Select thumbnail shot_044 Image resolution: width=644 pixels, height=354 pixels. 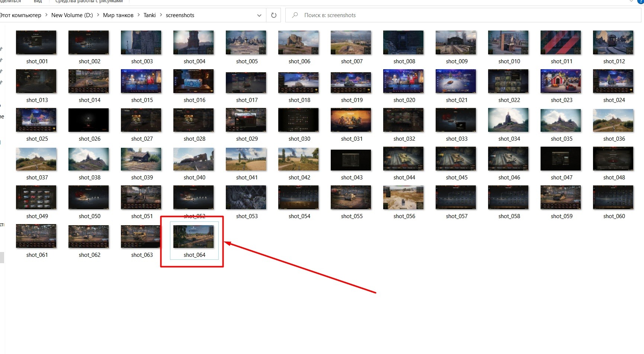(x=403, y=159)
